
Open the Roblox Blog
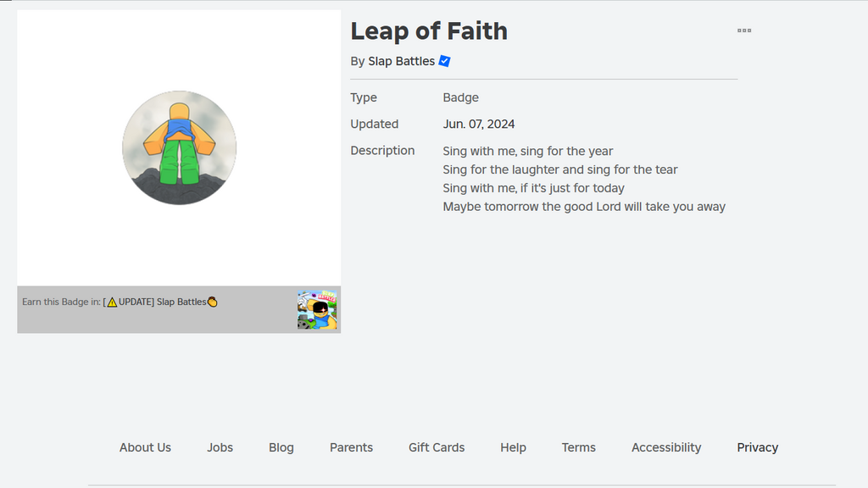(x=281, y=447)
